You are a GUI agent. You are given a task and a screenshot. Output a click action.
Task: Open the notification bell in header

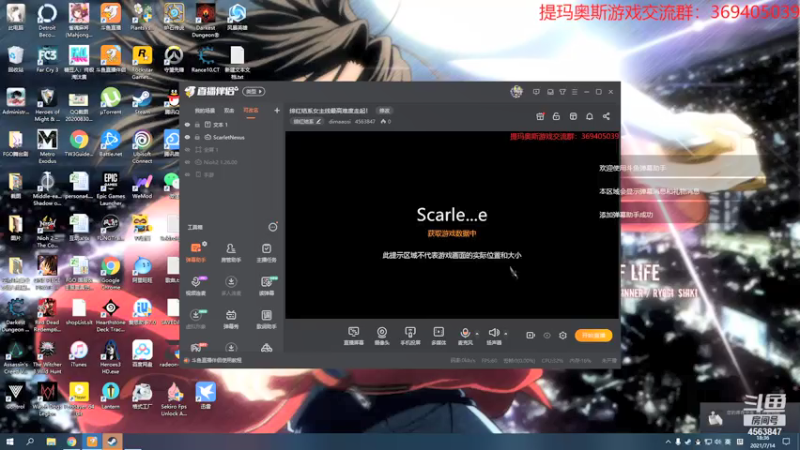pyautogui.click(x=589, y=116)
